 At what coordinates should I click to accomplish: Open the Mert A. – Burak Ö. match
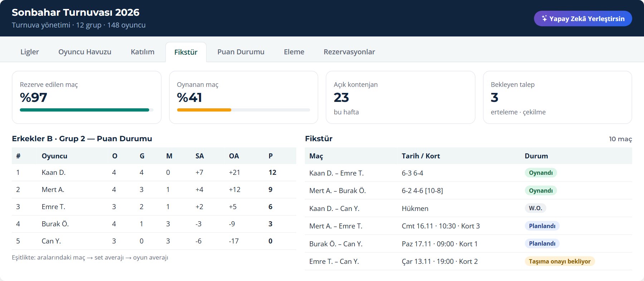tap(337, 191)
